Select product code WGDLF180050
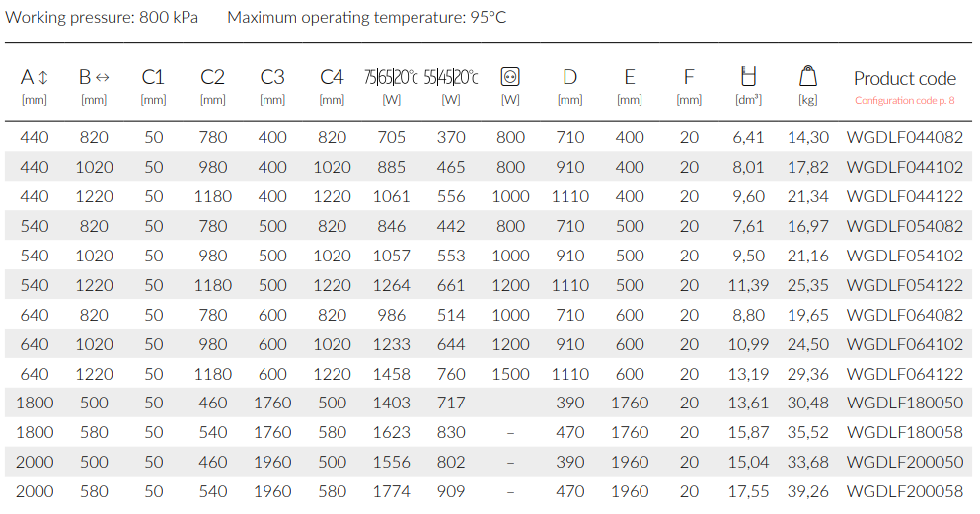 (x=904, y=403)
